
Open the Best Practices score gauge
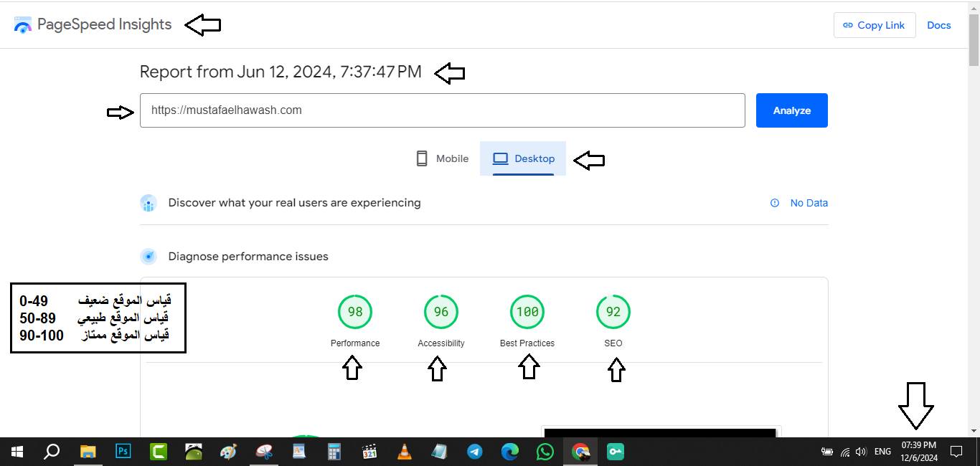tap(527, 312)
